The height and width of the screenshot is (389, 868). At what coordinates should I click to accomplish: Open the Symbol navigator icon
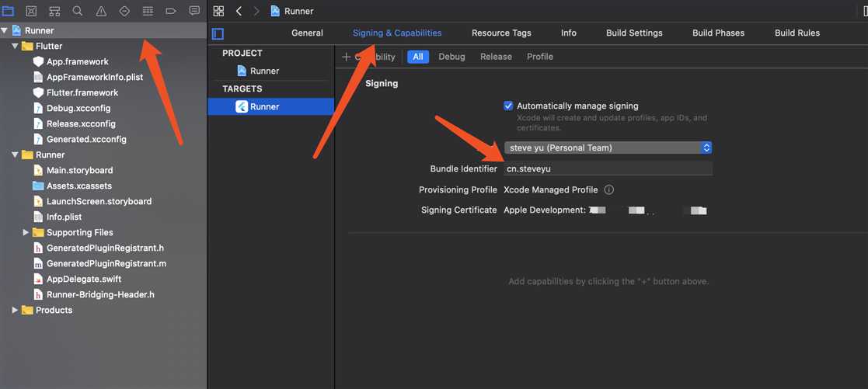[54, 11]
